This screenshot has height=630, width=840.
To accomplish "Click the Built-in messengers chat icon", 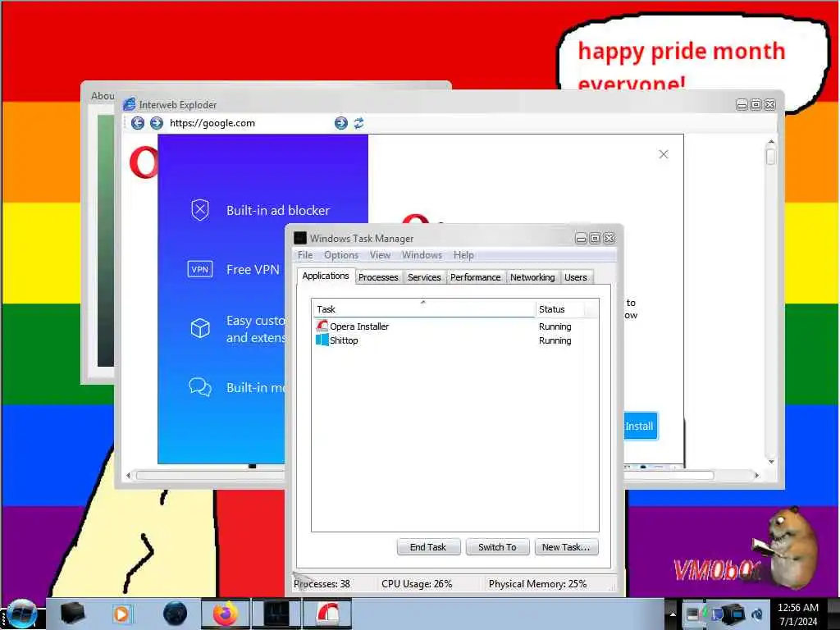I will [x=200, y=387].
